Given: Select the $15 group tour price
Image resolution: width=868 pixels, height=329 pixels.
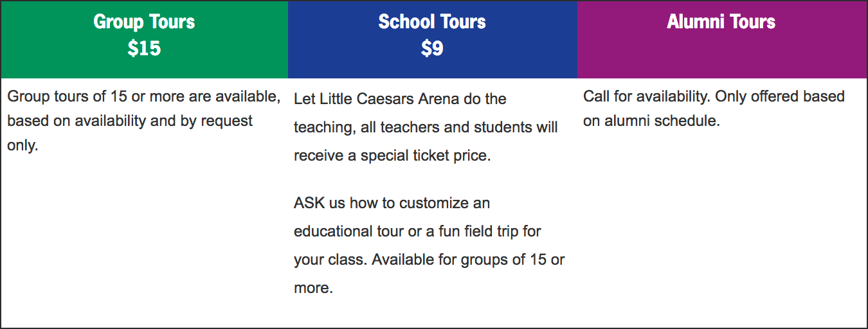Looking at the screenshot, I should point(144,49).
